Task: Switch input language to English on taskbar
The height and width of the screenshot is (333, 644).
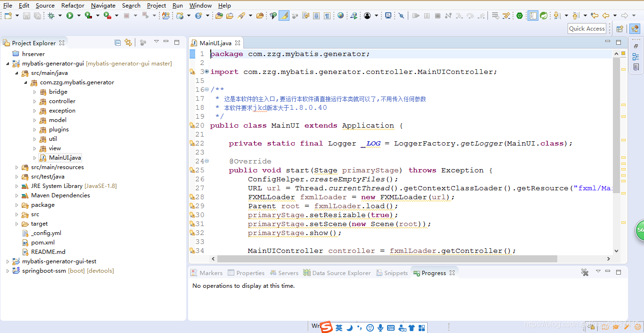Action: click(339, 327)
